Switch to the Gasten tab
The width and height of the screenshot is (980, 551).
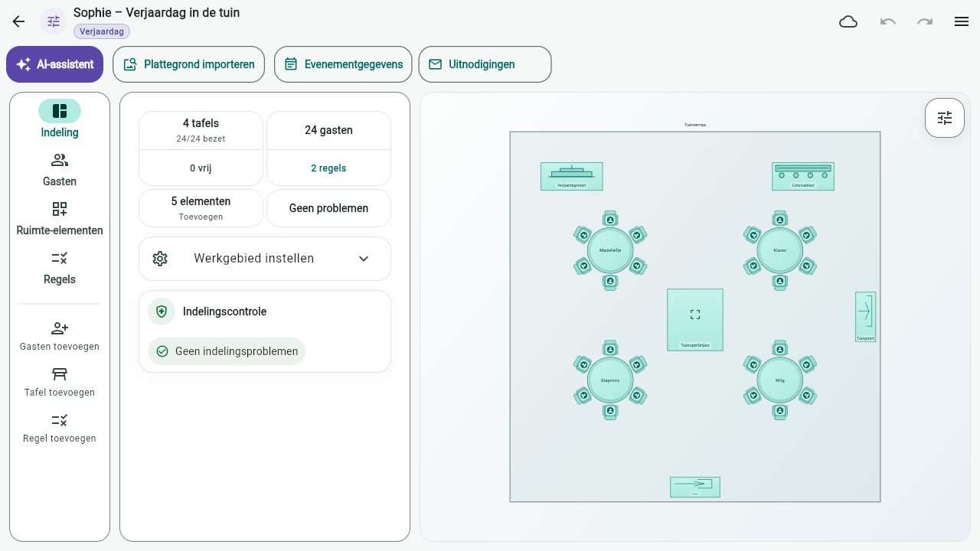coord(60,170)
